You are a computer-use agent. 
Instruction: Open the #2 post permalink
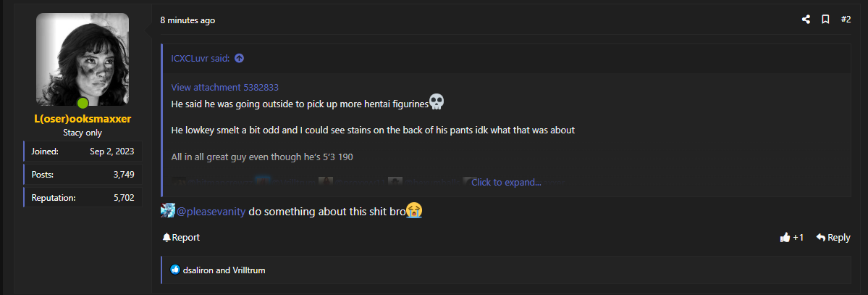point(846,20)
